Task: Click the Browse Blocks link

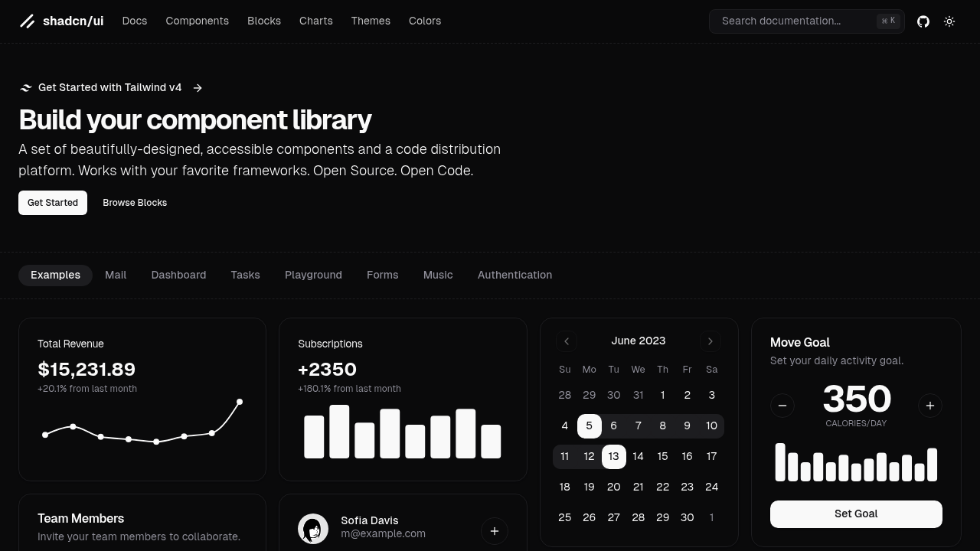Action: pyautogui.click(x=135, y=203)
